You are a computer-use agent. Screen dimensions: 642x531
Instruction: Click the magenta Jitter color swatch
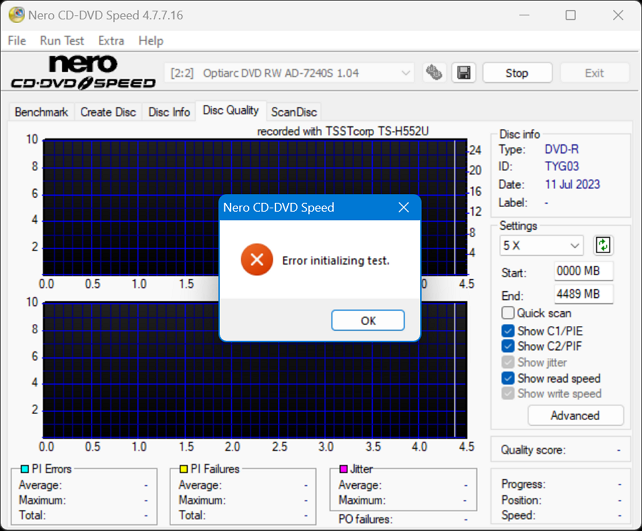click(x=344, y=469)
